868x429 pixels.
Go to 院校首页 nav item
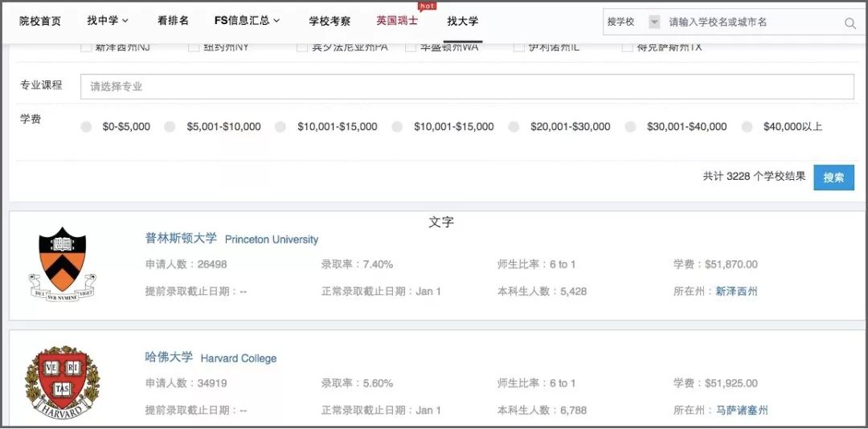click(x=40, y=21)
